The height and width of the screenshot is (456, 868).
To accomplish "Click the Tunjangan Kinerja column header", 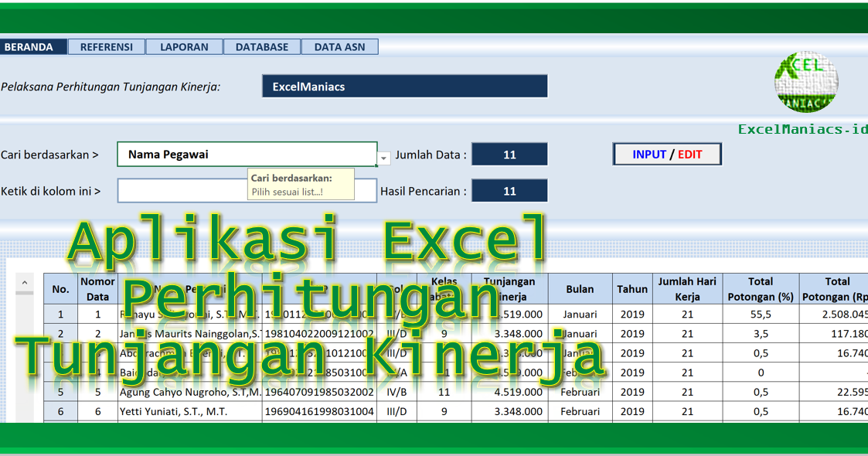I will 509,289.
